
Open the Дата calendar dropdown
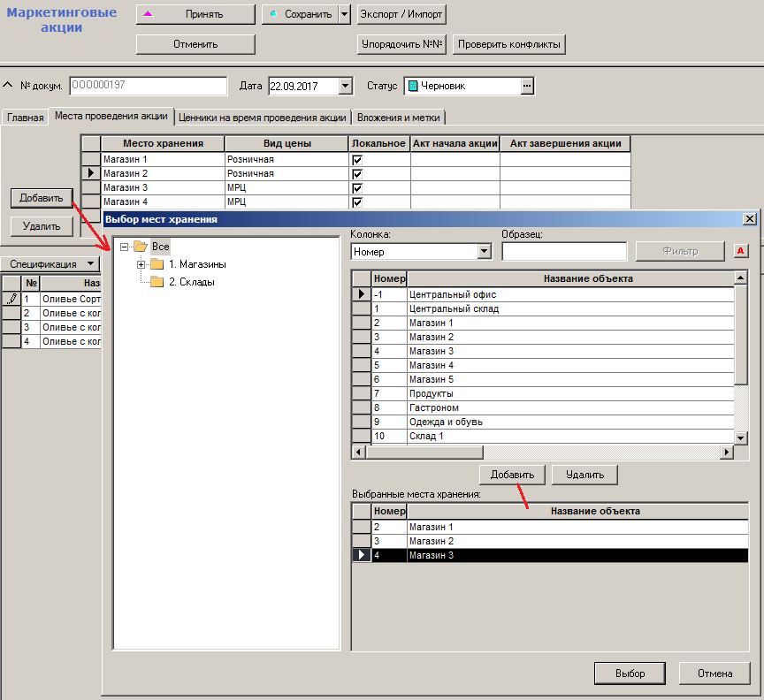pos(346,87)
